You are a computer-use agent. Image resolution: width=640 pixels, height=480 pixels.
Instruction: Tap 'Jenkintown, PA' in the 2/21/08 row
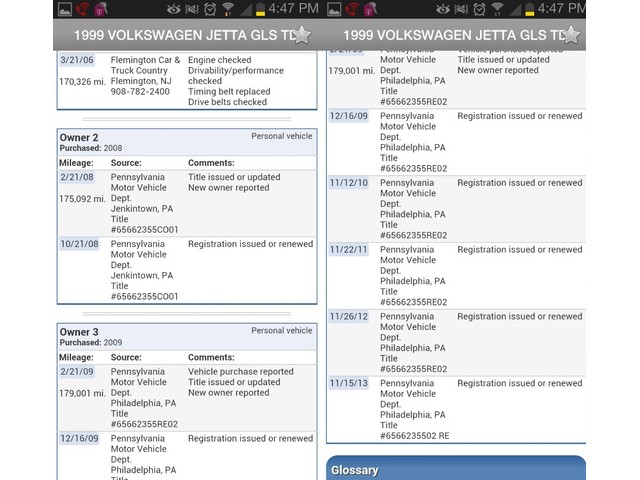[x=142, y=209]
